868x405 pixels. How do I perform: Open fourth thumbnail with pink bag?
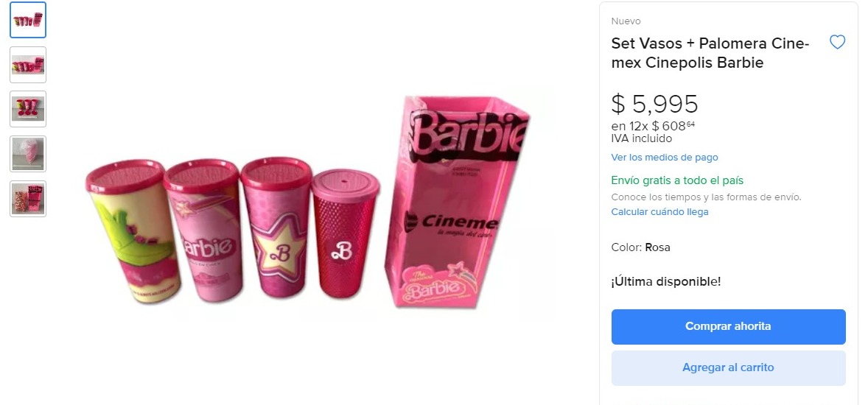[x=28, y=154]
